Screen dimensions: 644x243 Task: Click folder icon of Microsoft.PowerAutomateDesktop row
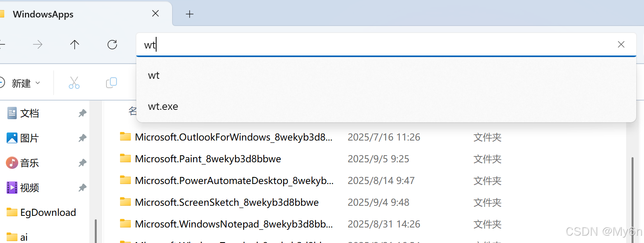pos(125,180)
